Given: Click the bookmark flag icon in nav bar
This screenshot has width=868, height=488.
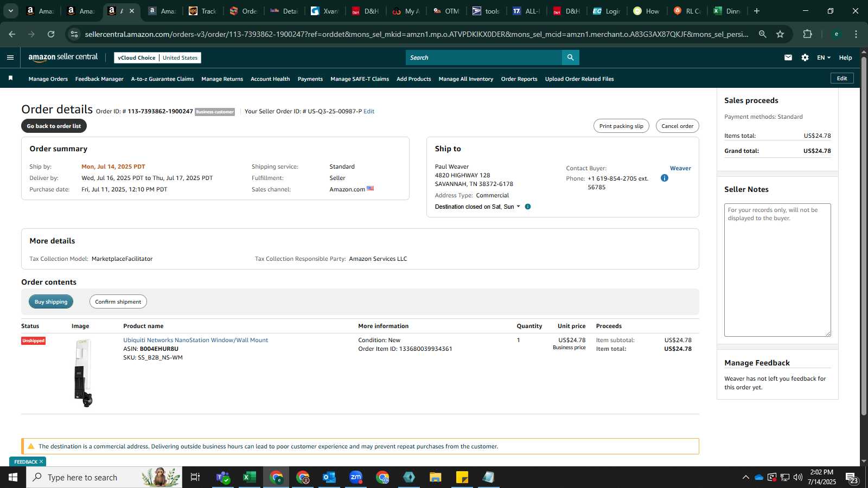Looking at the screenshot, I should pos(10,79).
